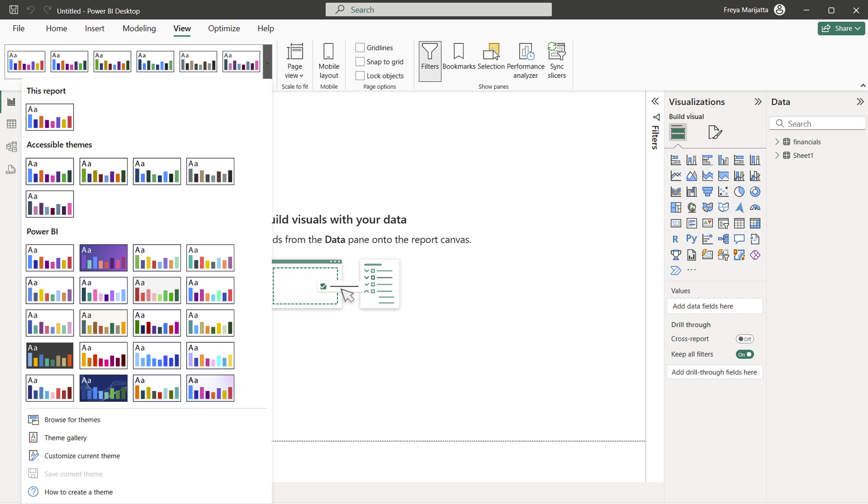Collapse the theme gallery dropdown arrow
Viewport: 868px width, 504px height.
pyautogui.click(x=267, y=62)
